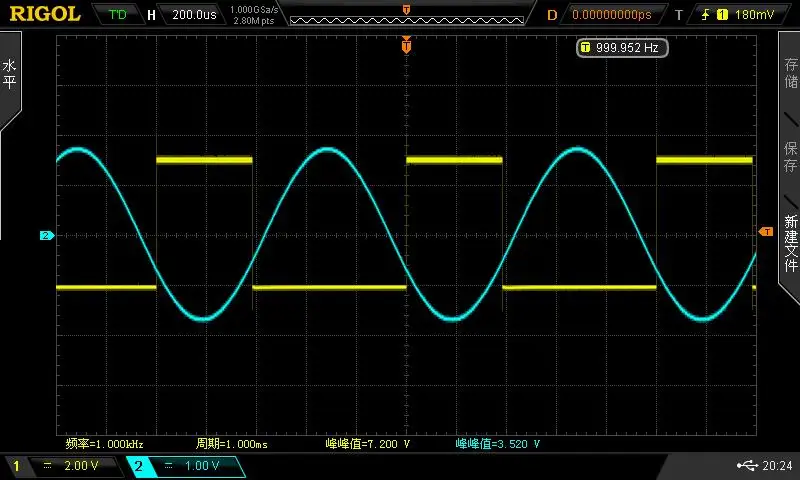Click the 999.952 Hz frequency counter badge

622,47
